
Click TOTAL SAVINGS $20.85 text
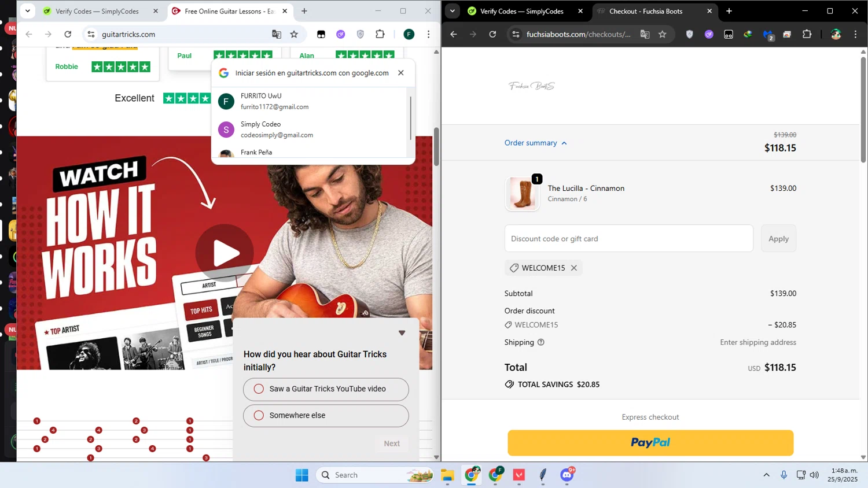(x=558, y=385)
